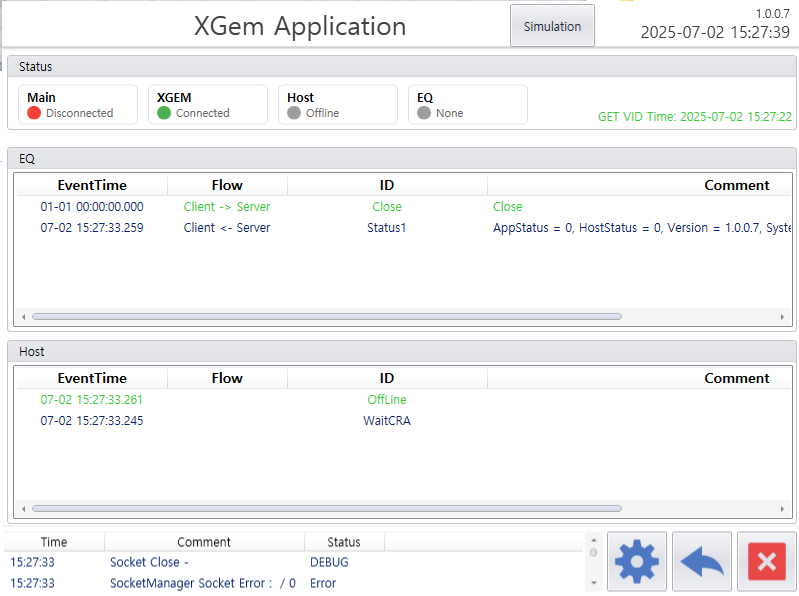
Task: Select the Status1 row in EQ table
Action: tap(387, 228)
